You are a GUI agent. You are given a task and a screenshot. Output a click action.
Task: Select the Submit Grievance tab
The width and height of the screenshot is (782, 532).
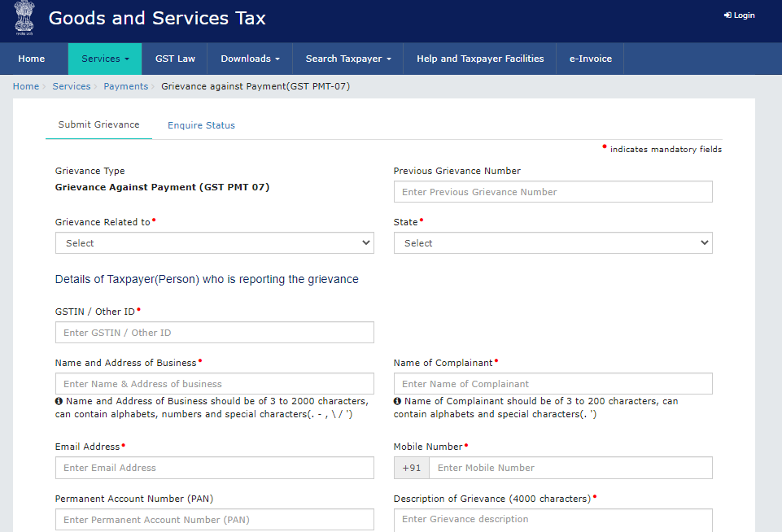point(98,124)
